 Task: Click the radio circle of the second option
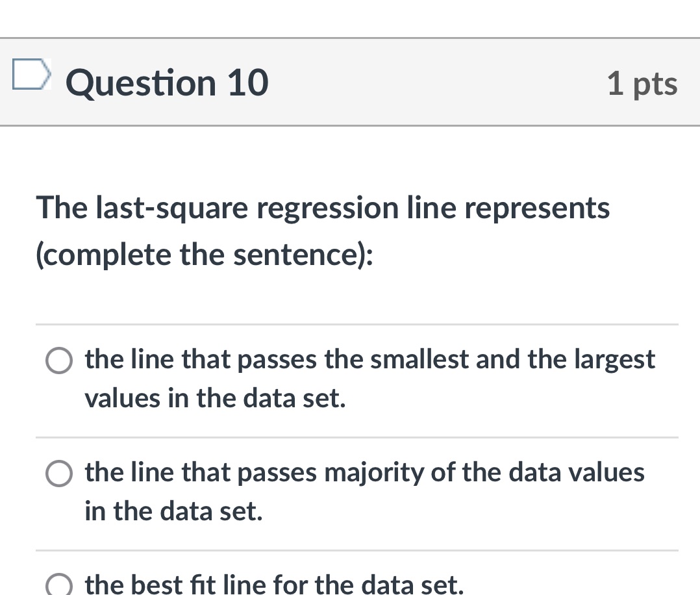59,473
